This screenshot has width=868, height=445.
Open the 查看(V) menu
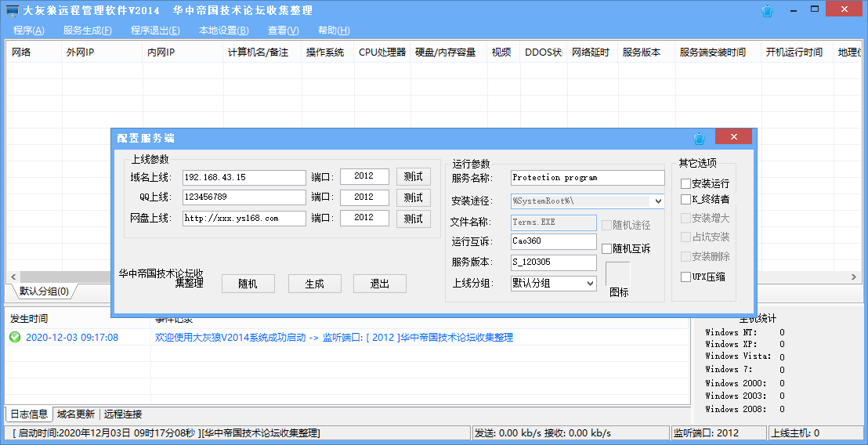point(284,31)
